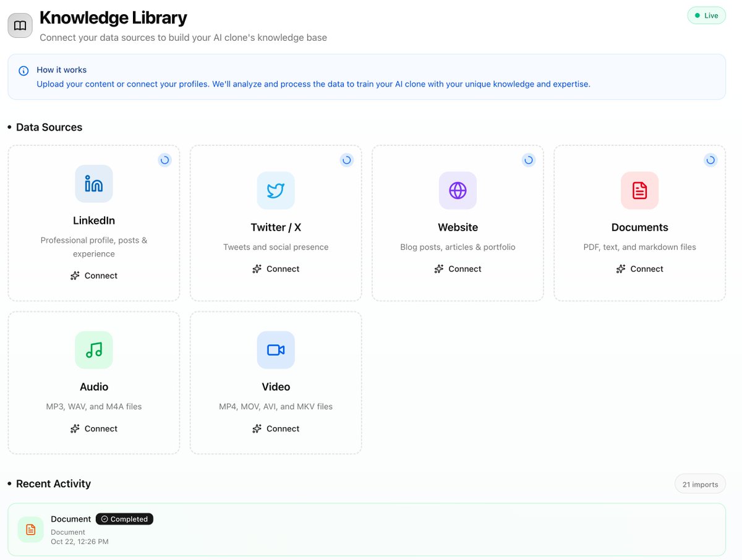Screen dimensions: 742x560
Task: Click the LinkedIn logo icon
Action: [x=94, y=184]
